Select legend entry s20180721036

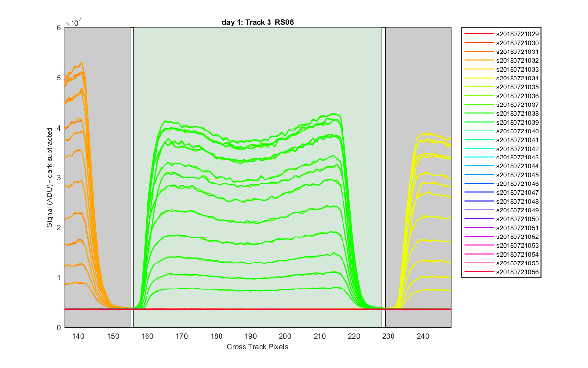(517, 96)
